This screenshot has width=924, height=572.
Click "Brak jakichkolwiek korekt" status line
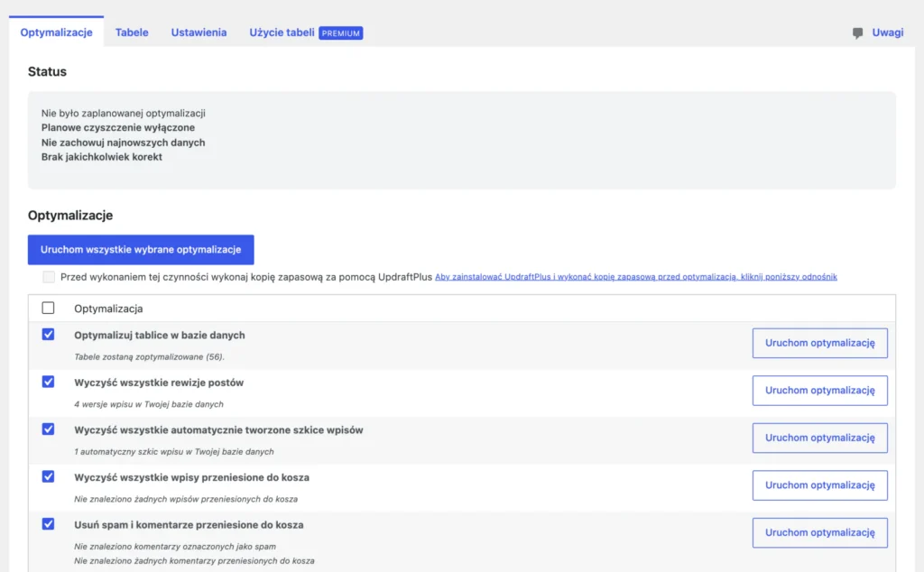pos(101,157)
